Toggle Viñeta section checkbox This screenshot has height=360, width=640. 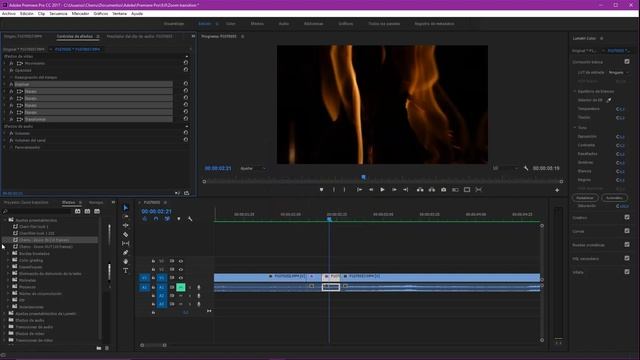(627, 272)
